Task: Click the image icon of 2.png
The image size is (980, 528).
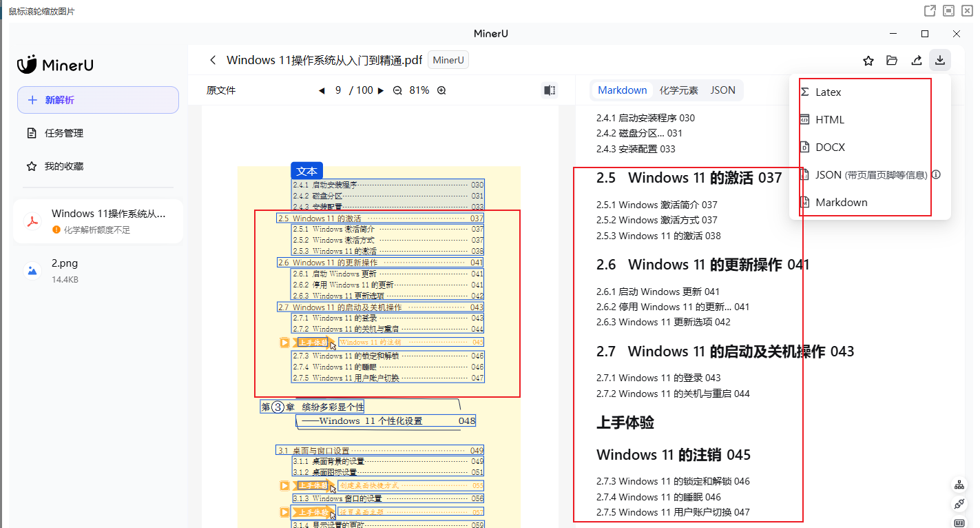Action: pyautogui.click(x=32, y=270)
